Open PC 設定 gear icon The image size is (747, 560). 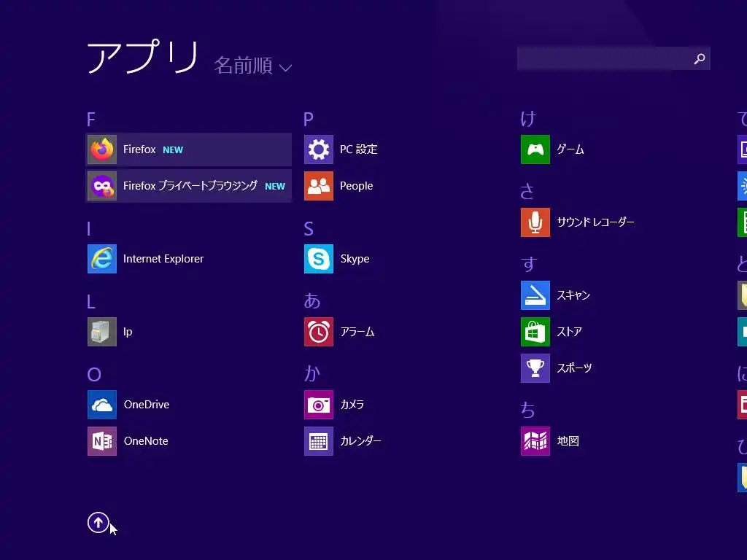click(x=319, y=149)
